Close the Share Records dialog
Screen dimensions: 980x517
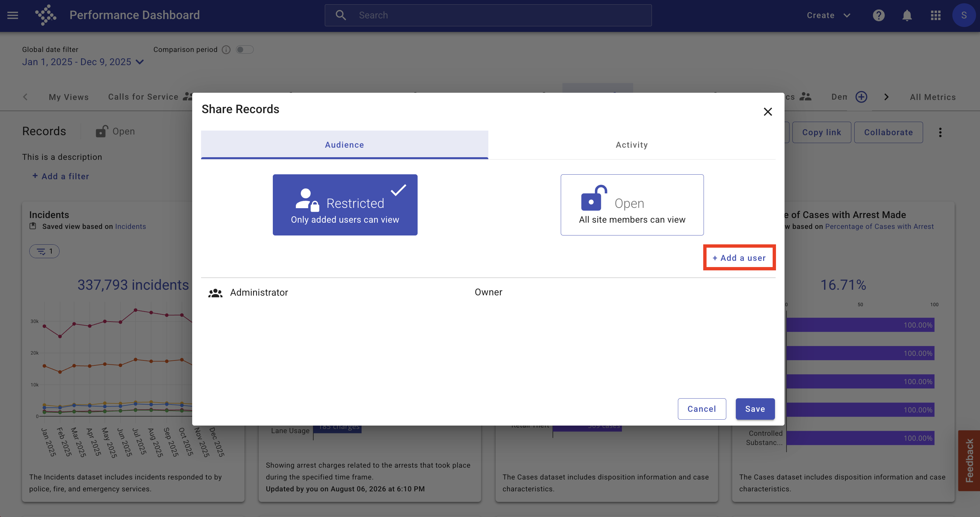click(x=768, y=111)
